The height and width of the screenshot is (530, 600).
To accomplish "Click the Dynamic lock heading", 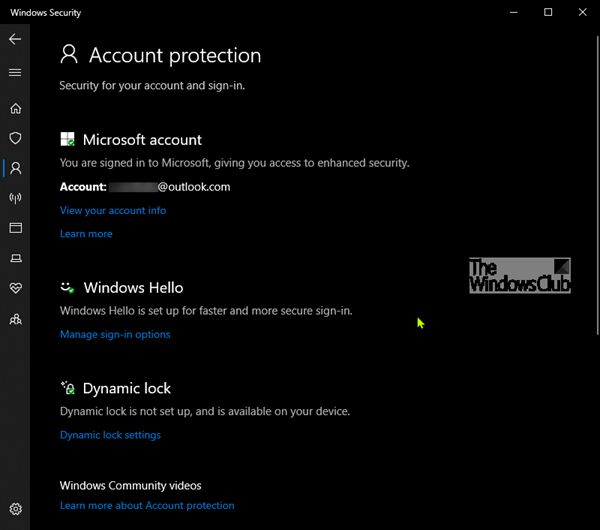I will pos(127,388).
